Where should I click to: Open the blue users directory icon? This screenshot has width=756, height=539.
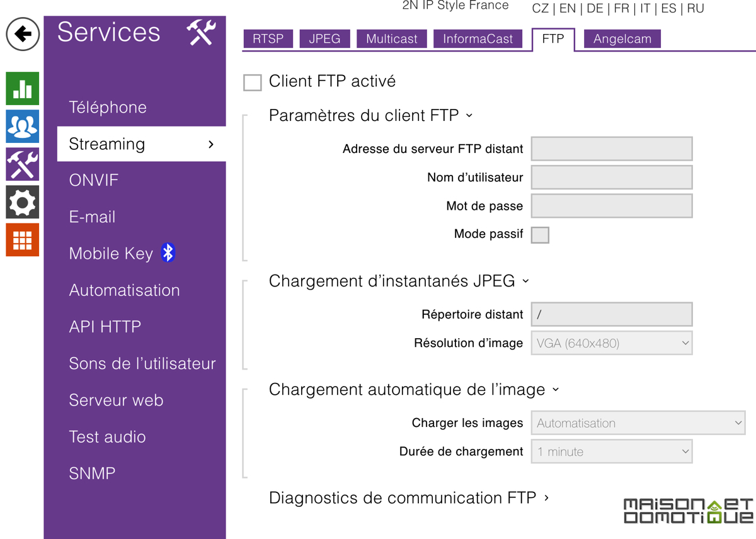(x=23, y=126)
